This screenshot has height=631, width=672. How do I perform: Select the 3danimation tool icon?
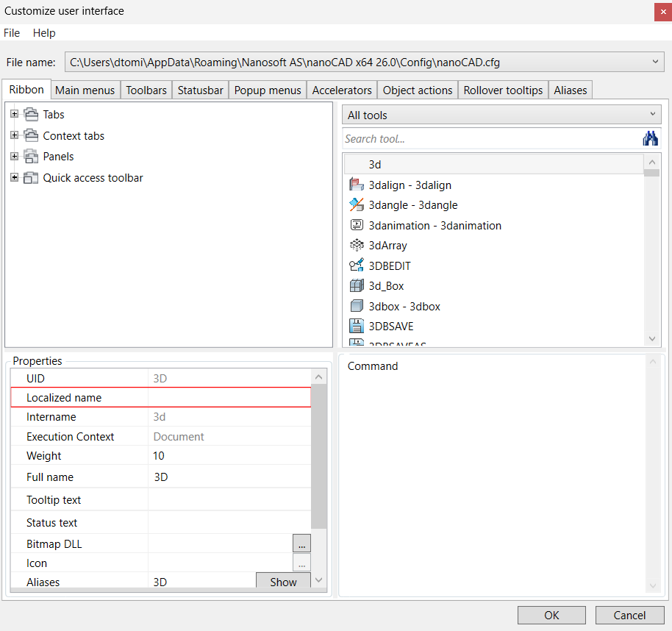coord(357,225)
